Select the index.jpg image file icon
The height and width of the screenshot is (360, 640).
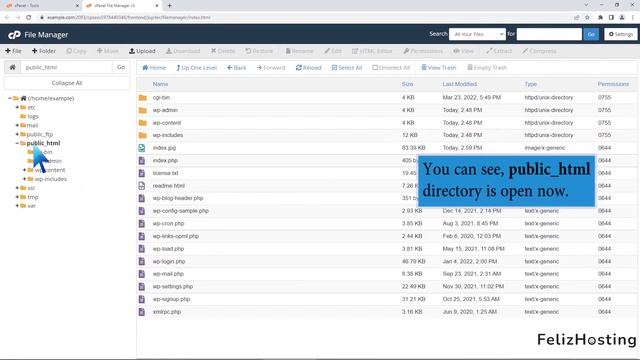pos(142,148)
